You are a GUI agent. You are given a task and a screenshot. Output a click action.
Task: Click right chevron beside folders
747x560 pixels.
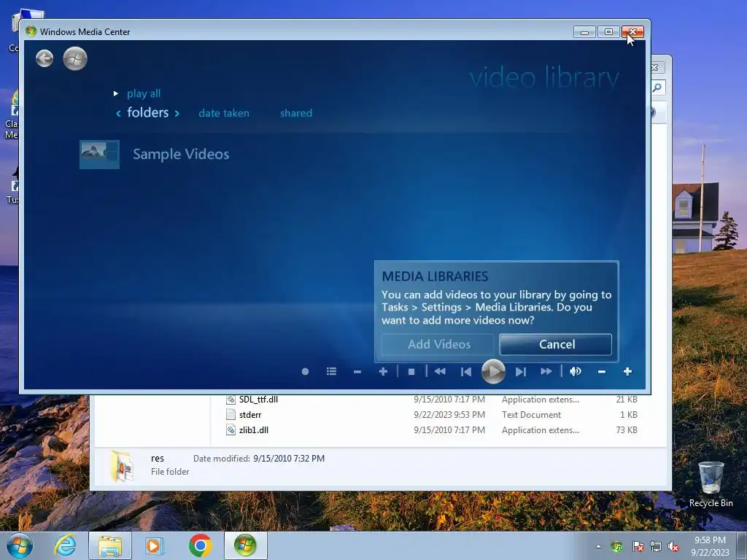tap(177, 113)
